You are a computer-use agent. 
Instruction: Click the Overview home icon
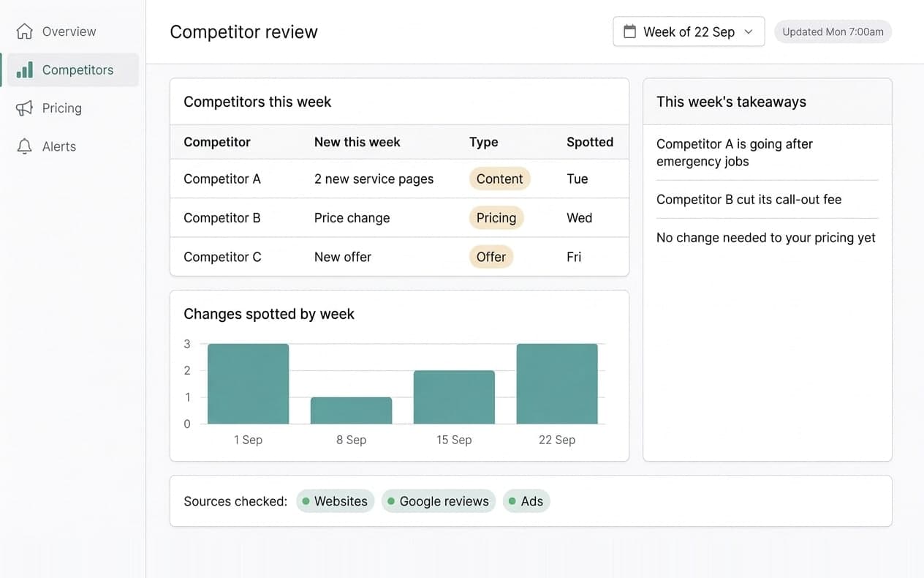coord(25,31)
